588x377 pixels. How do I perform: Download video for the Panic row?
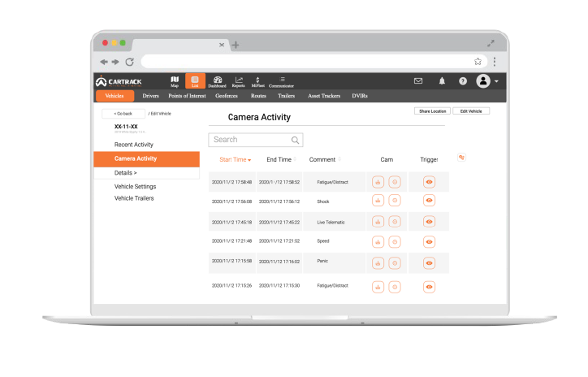click(378, 263)
